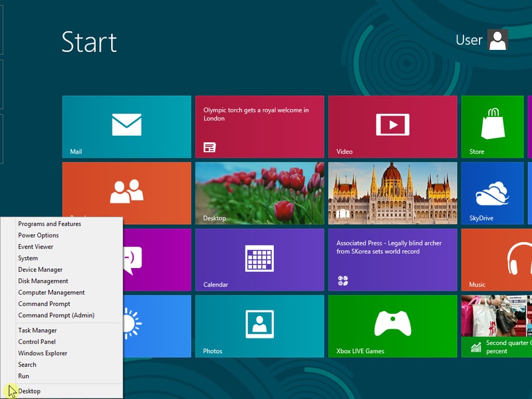The width and height of the screenshot is (532, 399).
Task: Click the User name label
Action: 469,40
